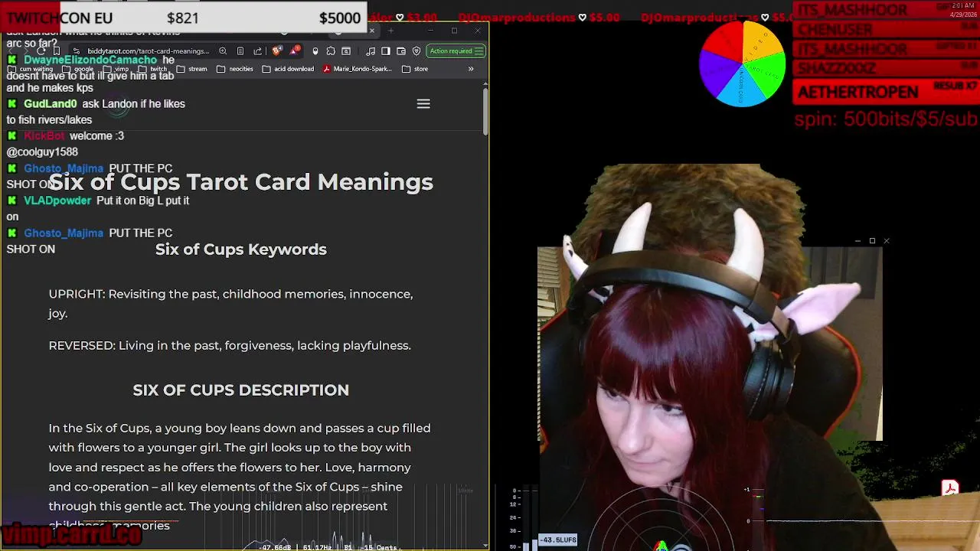The image size is (980, 551).
Task: Open the 'twitch' bookmarks folder
Action: click(x=152, y=69)
